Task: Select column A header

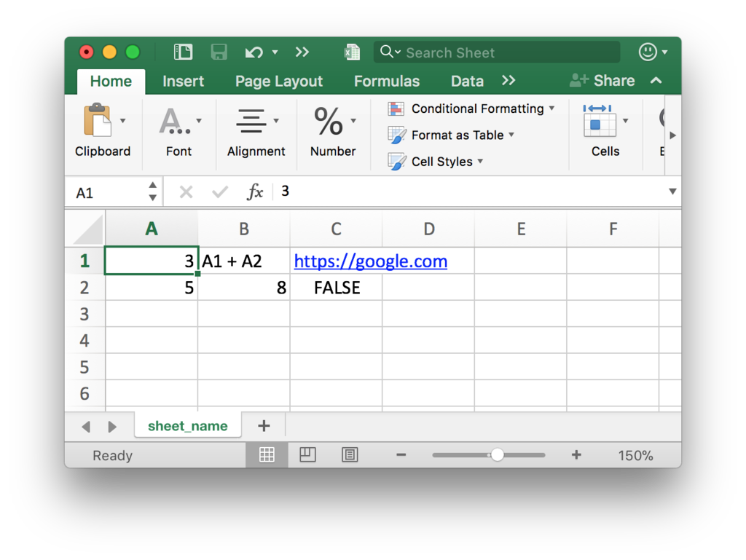Action: 152,229
